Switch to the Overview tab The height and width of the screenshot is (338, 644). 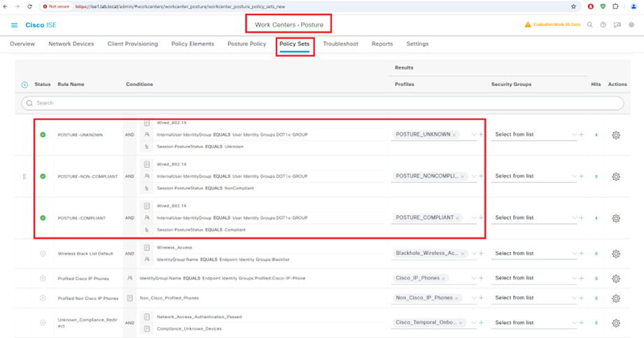[x=22, y=43]
